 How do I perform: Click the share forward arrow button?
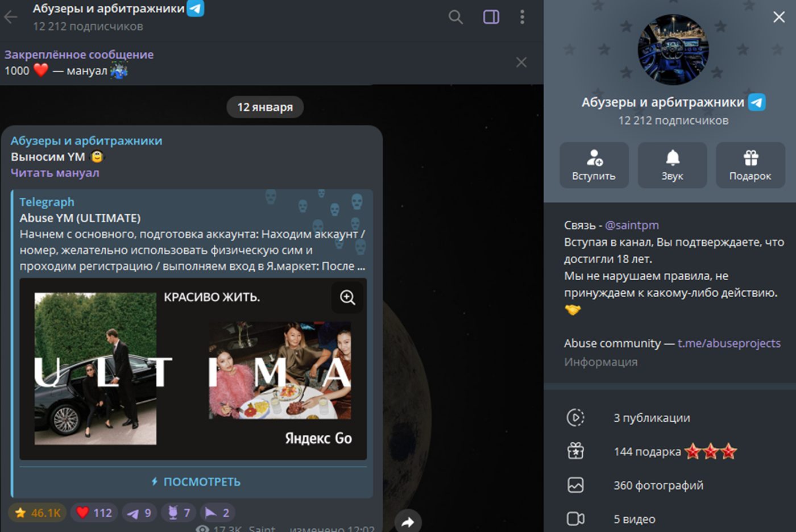408,522
